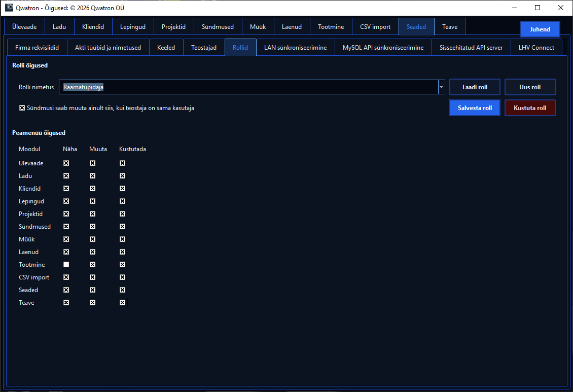This screenshot has height=392, width=573.
Task: Uncheck Kustutada permission for Kliendid
Action: [122, 189]
